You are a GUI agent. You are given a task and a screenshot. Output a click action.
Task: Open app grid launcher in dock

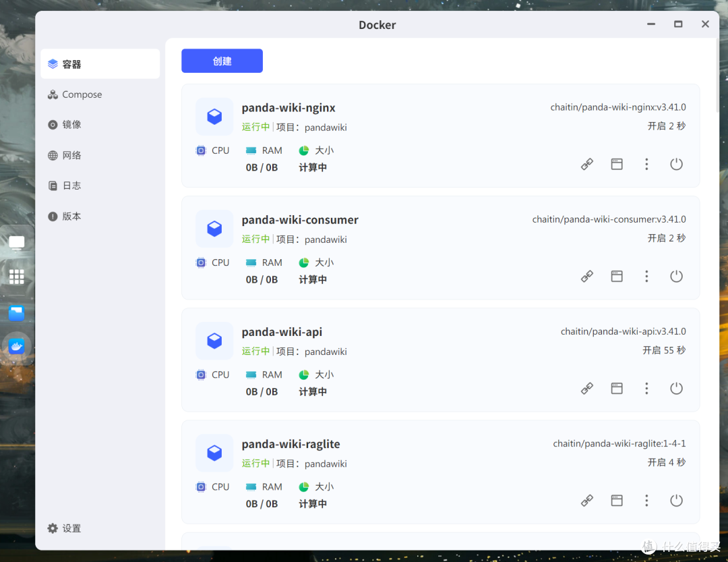pos(17,277)
